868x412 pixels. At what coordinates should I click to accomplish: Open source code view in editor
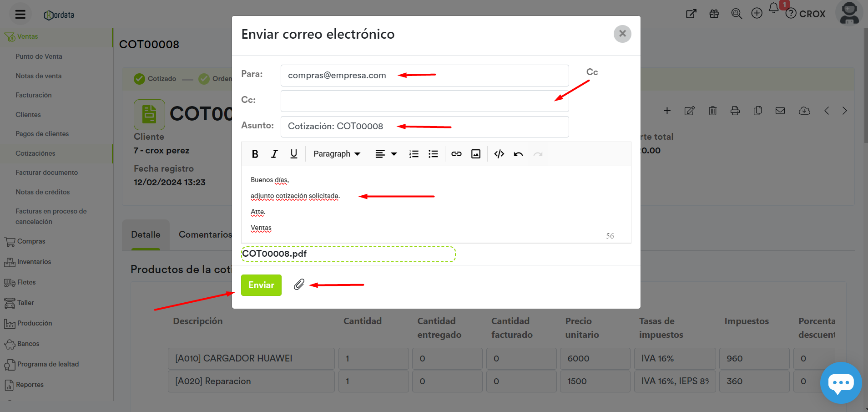point(499,154)
